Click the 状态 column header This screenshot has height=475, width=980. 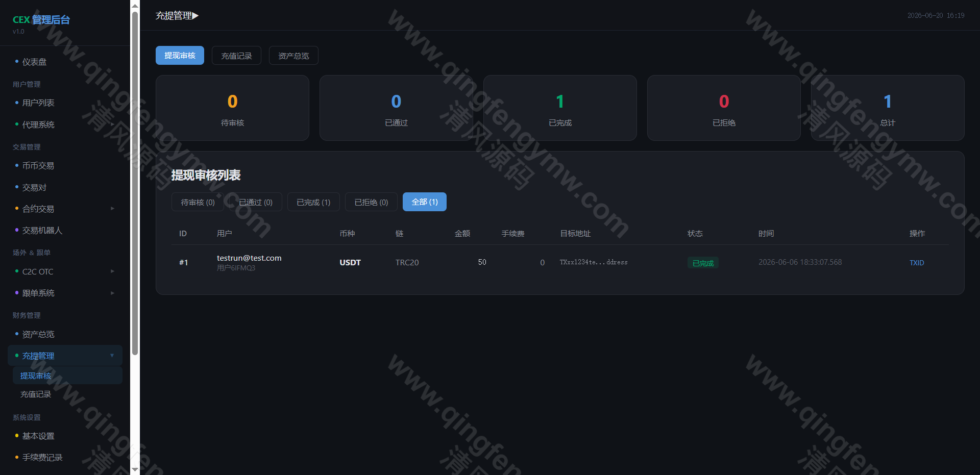pos(695,234)
